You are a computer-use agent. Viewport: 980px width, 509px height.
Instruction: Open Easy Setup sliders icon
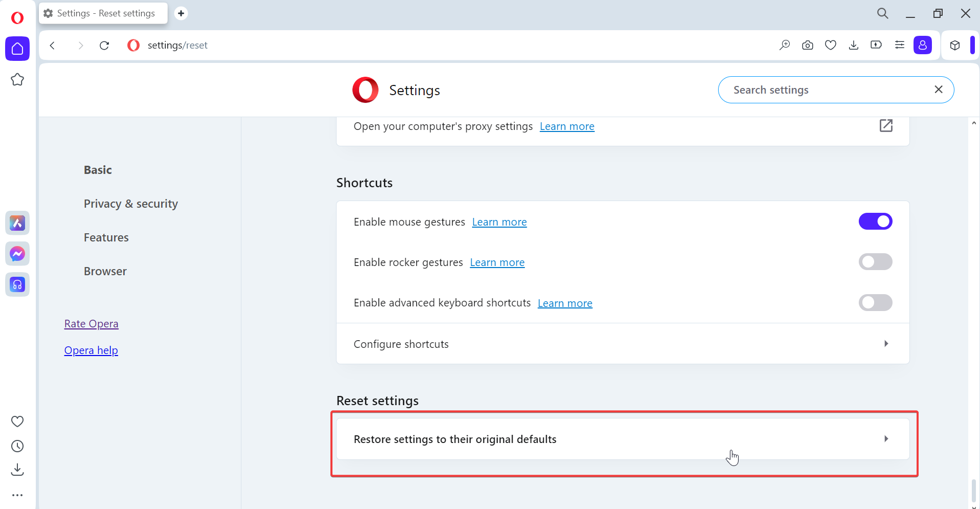point(900,45)
